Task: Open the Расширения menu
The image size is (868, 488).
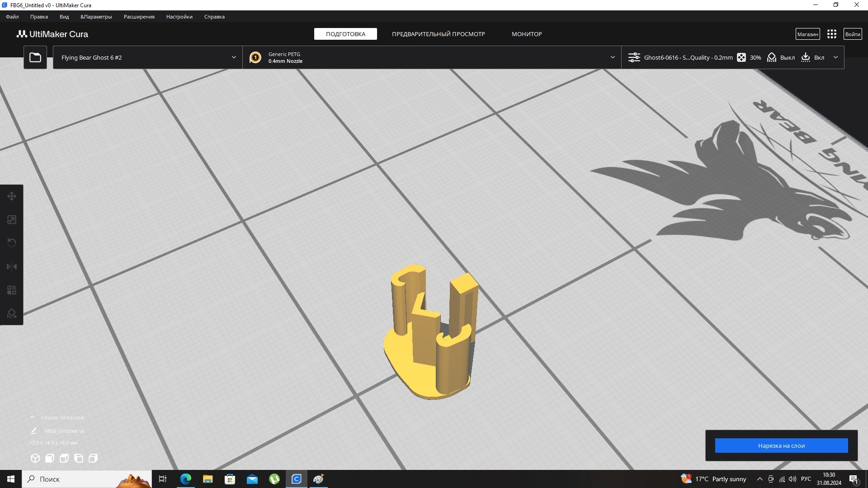Action: click(x=139, y=17)
